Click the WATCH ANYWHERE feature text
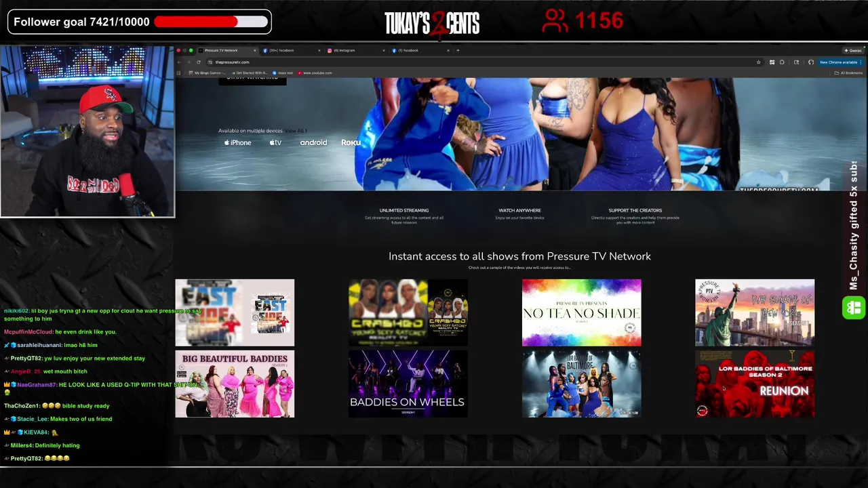868x488 pixels. [519, 211]
